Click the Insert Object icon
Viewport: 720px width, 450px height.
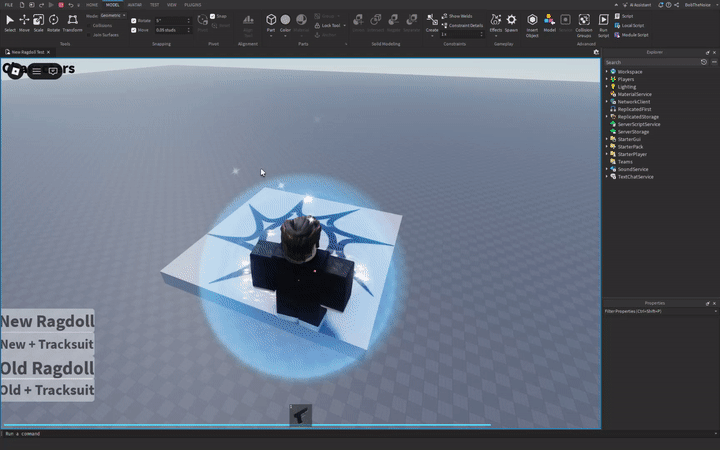click(x=532, y=20)
